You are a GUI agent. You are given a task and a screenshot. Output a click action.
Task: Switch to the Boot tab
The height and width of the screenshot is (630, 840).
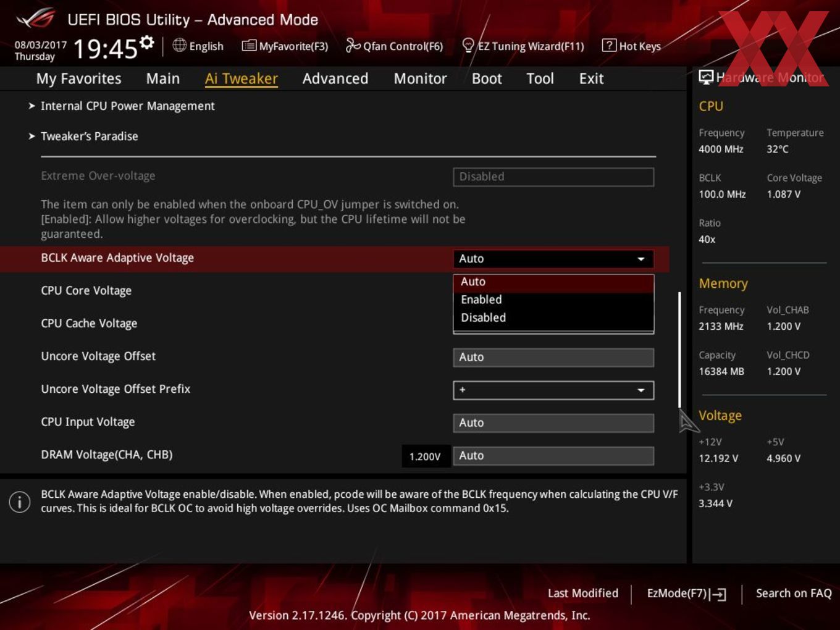click(x=487, y=78)
